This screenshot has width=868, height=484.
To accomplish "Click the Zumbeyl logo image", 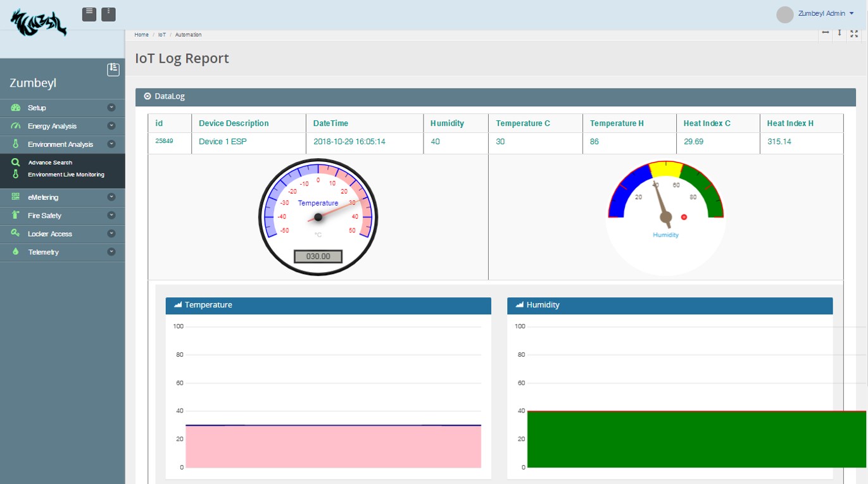I will pyautogui.click(x=38, y=22).
